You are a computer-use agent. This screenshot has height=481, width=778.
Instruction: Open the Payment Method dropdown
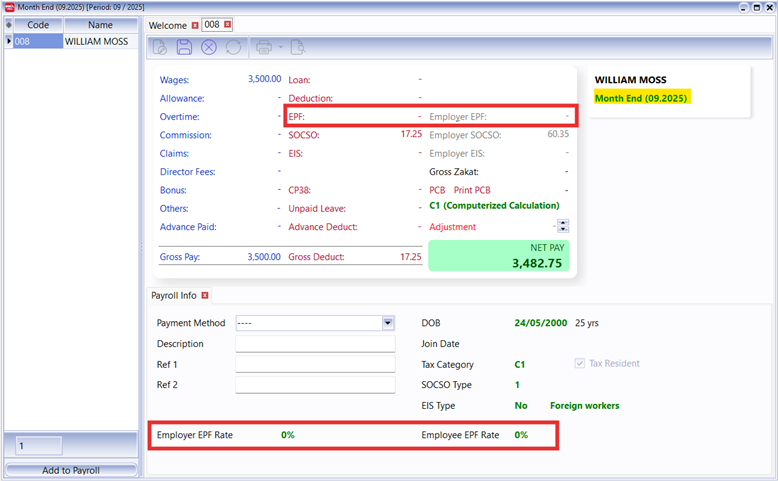[388, 323]
